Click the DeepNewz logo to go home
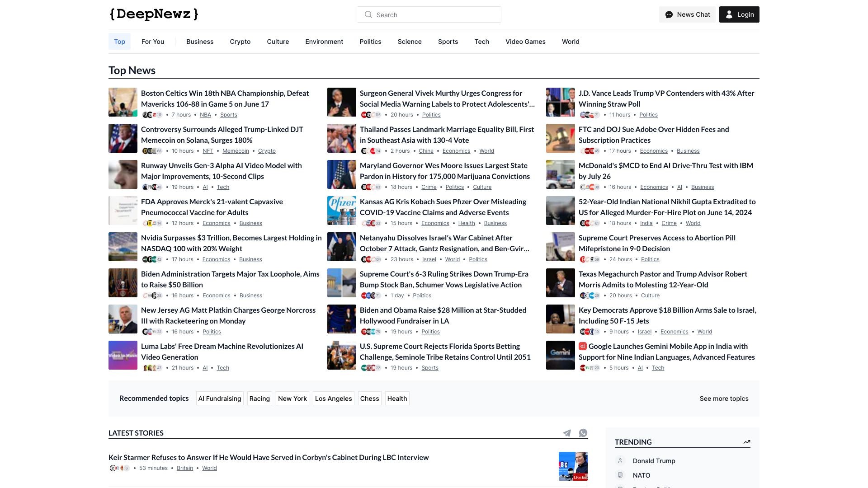868x488 pixels. coord(153,14)
